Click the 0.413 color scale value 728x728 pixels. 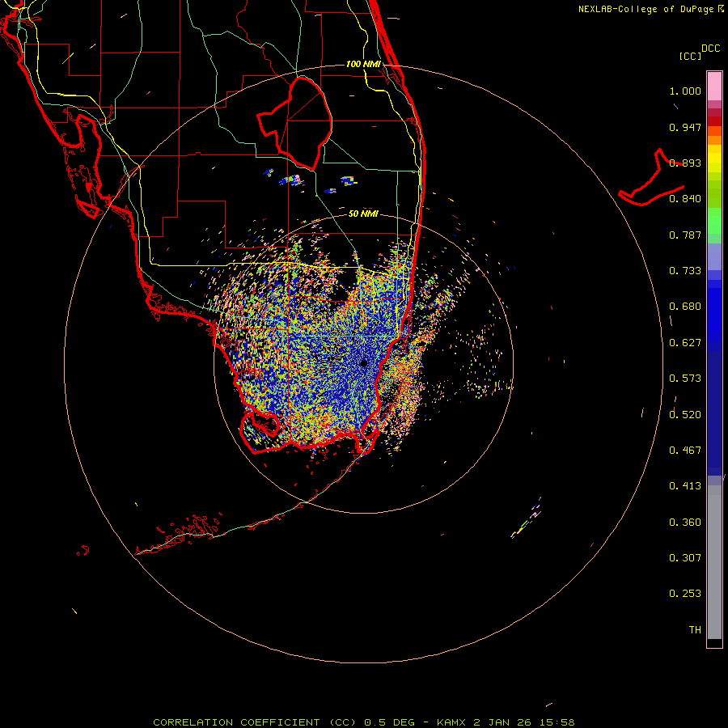point(685,486)
